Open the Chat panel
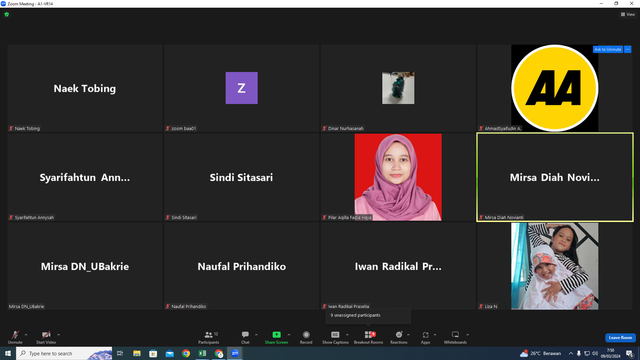Screen dimensions: 640x360 point(245,337)
